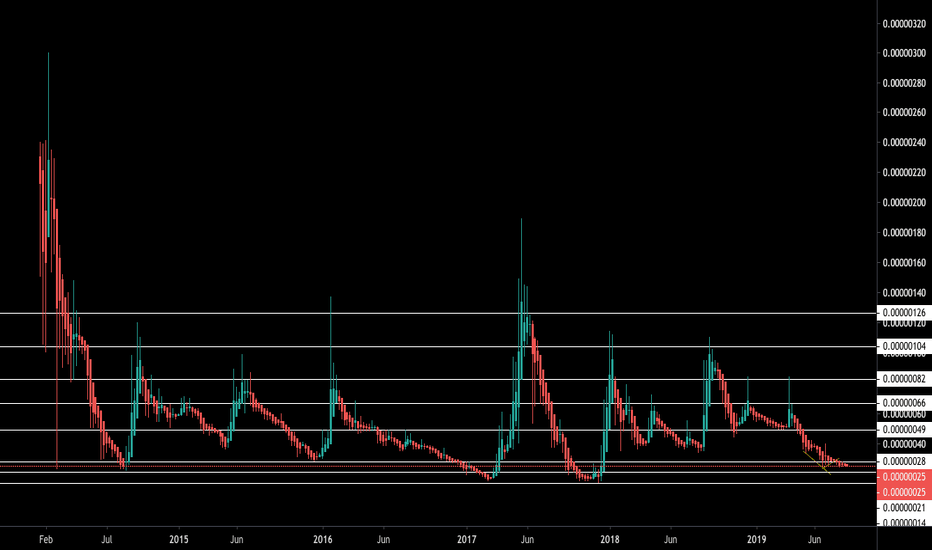The image size is (932, 550).
Task: Select the white 0.00000104 level price tag
Action: click(904, 346)
